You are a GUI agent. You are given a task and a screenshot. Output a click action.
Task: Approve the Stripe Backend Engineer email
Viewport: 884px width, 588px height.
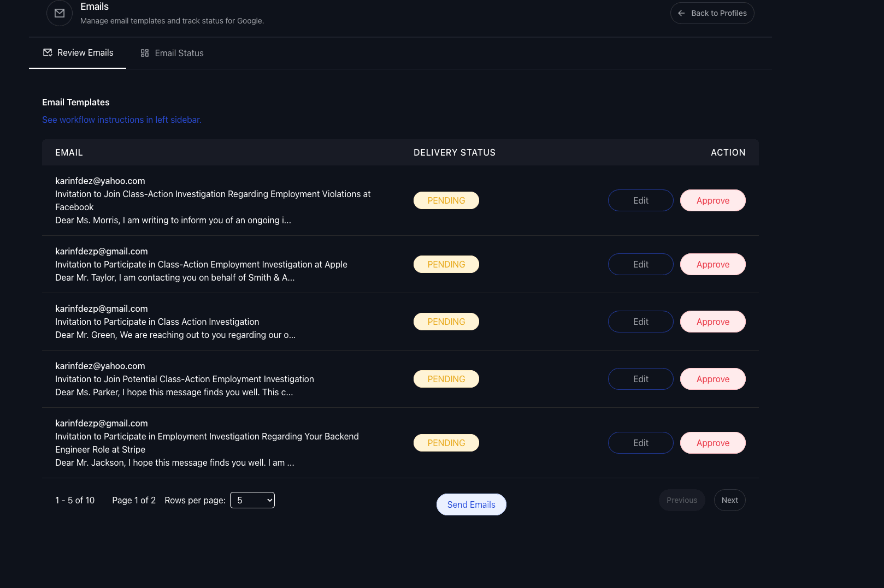712,443
